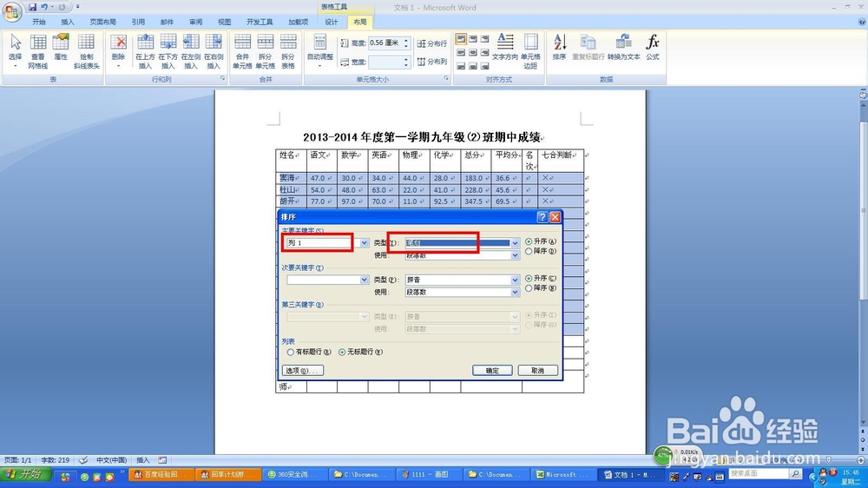Open the 删除 delete table menu
Screen dimensions: 868x488
[118, 51]
